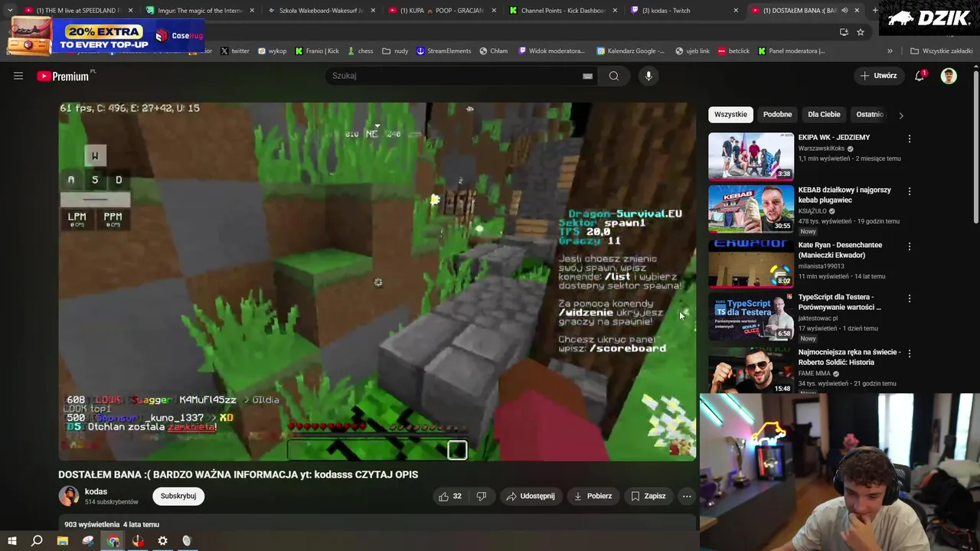Select the Wszystkie filter chip
This screenshot has height=551, width=980.
point(730,115)
